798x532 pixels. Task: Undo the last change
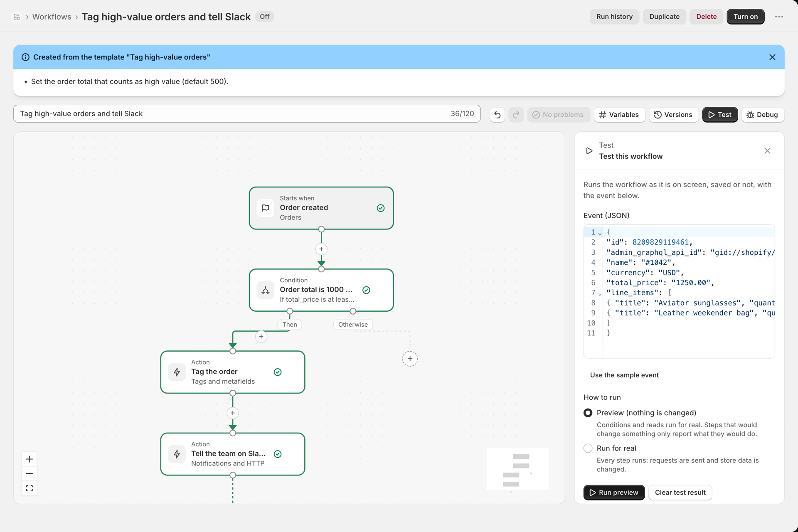(497, 115)
